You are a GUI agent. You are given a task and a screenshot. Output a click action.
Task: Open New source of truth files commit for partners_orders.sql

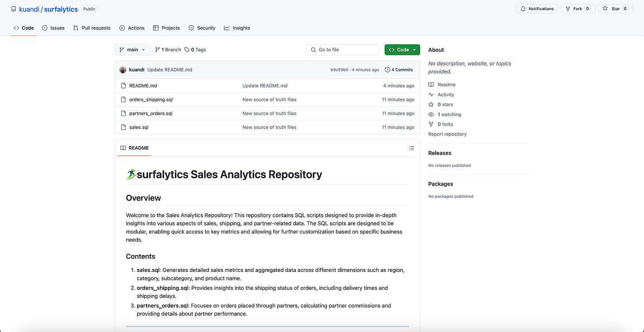269,113
